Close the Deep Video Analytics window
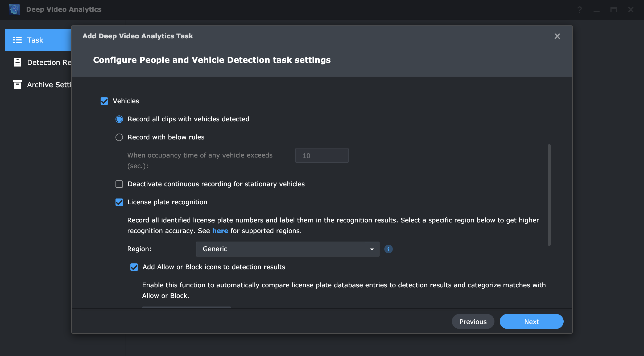 [631, 10]
